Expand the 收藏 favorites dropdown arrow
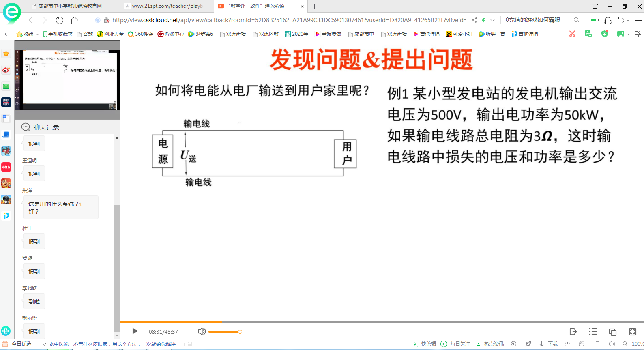The image size is (644, 350). [x=38, y=34]
